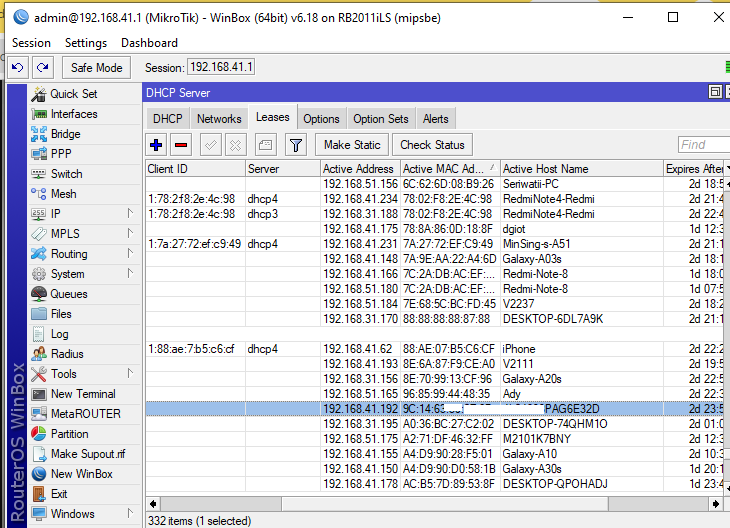Screen dimensions: 730x528
Task: Disable lease with X button
Action: point(236,145)
